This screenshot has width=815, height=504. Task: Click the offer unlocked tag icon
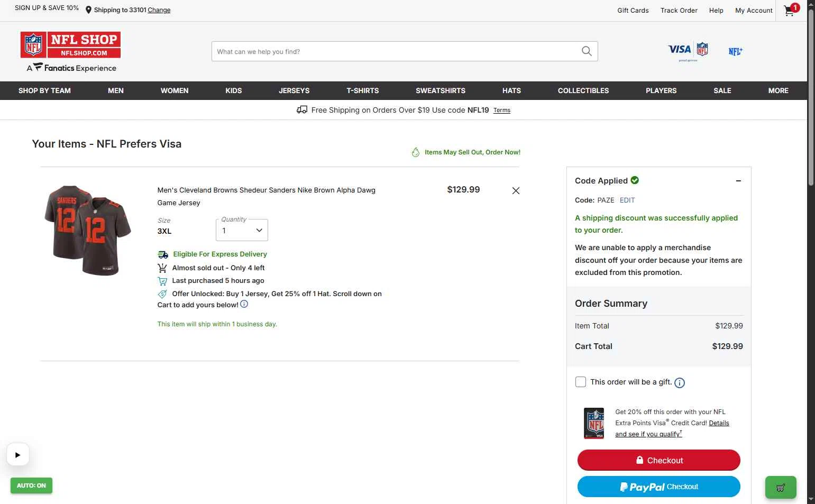(162, 294)
